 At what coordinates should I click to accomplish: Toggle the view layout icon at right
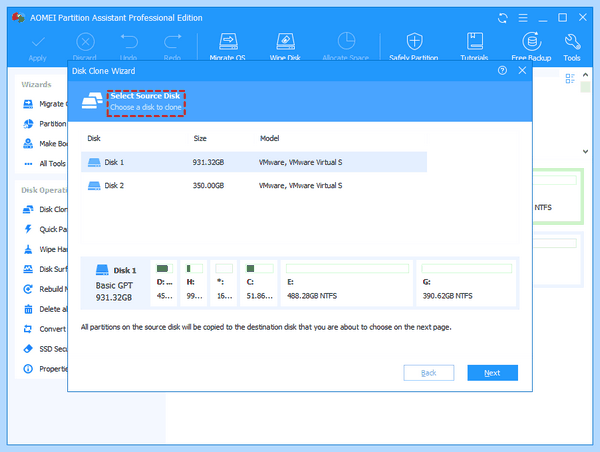[570, 78]
